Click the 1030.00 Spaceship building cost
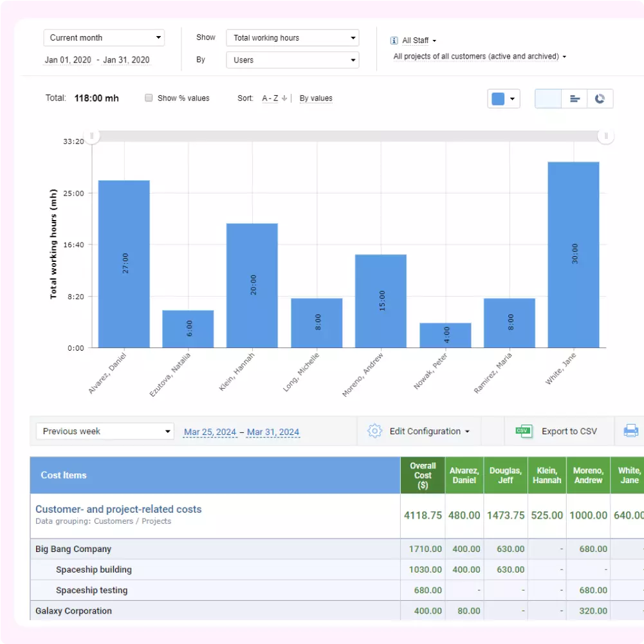Viewport: 644px width, 644px height. (x=425, y=569)
